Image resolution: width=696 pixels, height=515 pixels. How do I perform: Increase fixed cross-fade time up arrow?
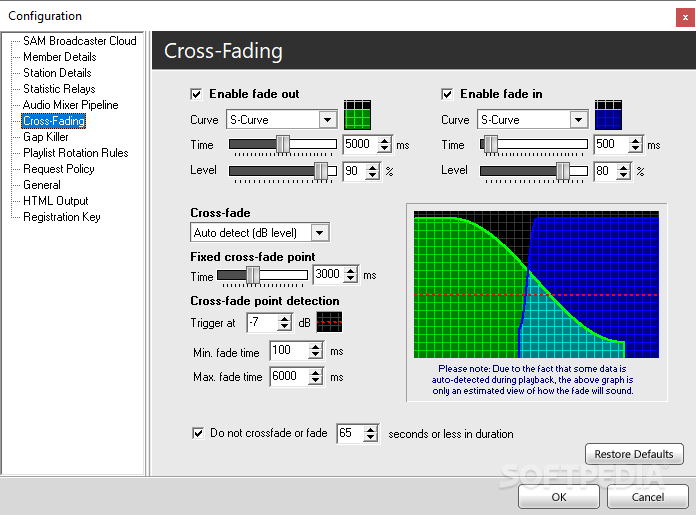pyautogui.click(x=351, y=270)
